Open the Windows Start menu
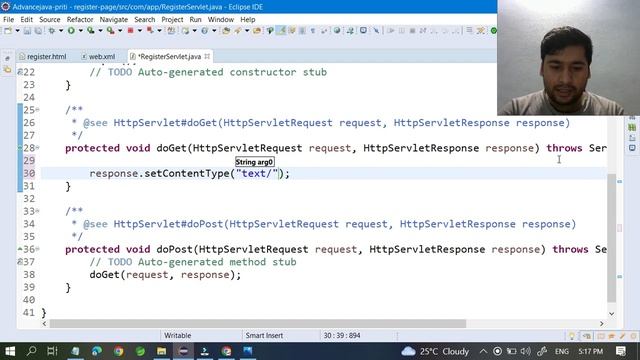Screen dimensions: 640x360 (10, 351)
